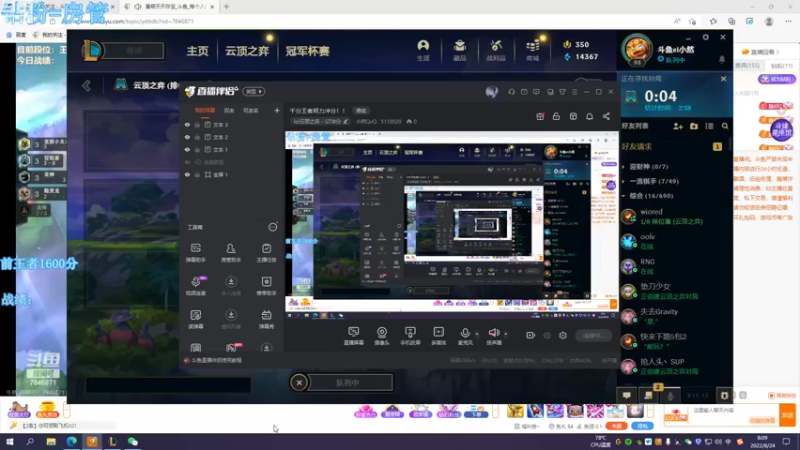Open 冠军杯赛 tab in LoL client
Image resolution: width=800 pixels, height=450 pixels.
click(307, 51)
